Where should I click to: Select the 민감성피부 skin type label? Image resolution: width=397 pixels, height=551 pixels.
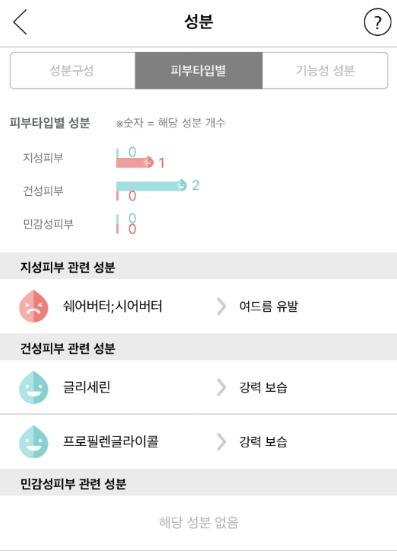pos(48,224)
